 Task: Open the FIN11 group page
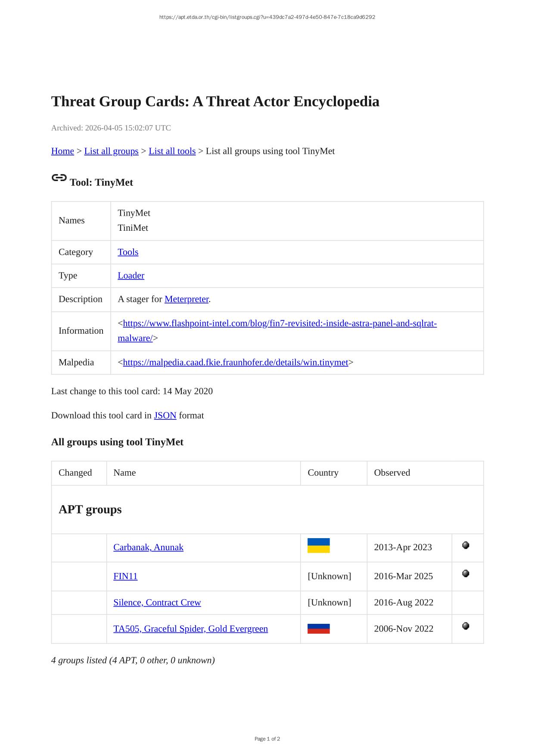click(125, 576)
